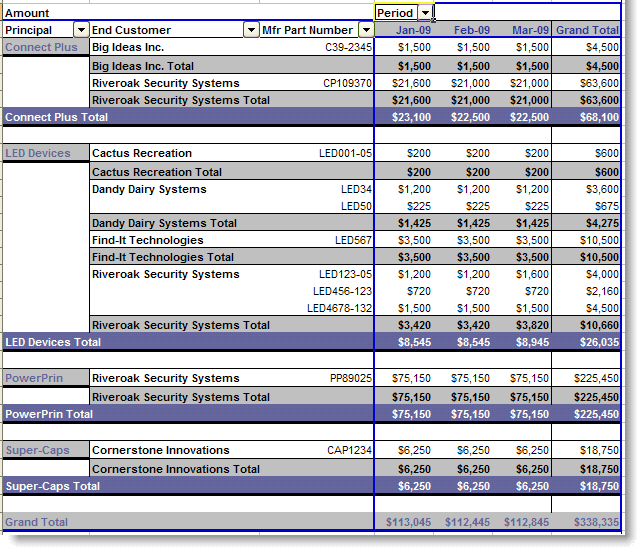
Task: Select part number CAP1234
Action: coord(350,450)
